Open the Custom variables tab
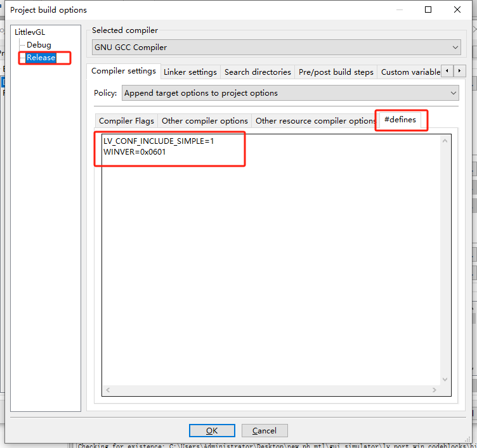 410,72
